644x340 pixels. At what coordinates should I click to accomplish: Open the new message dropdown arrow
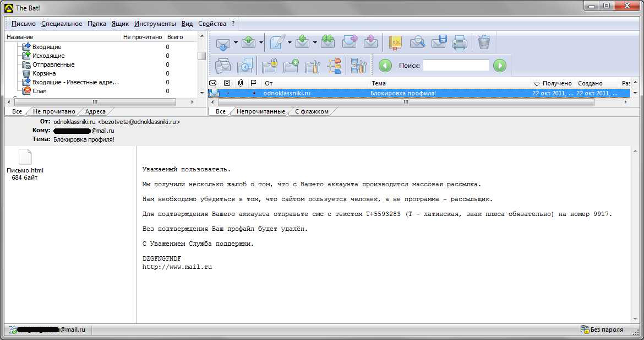(290, 43)
